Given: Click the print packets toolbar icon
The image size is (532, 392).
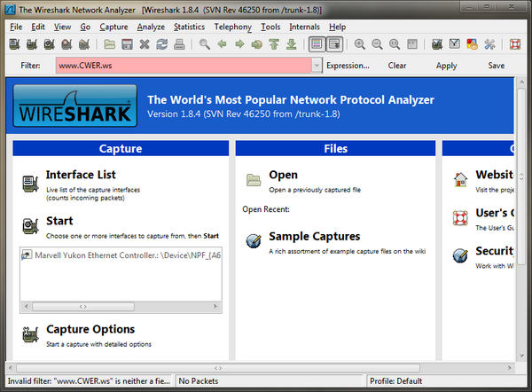Looking at the screenshot, I should tap(178, 44).
